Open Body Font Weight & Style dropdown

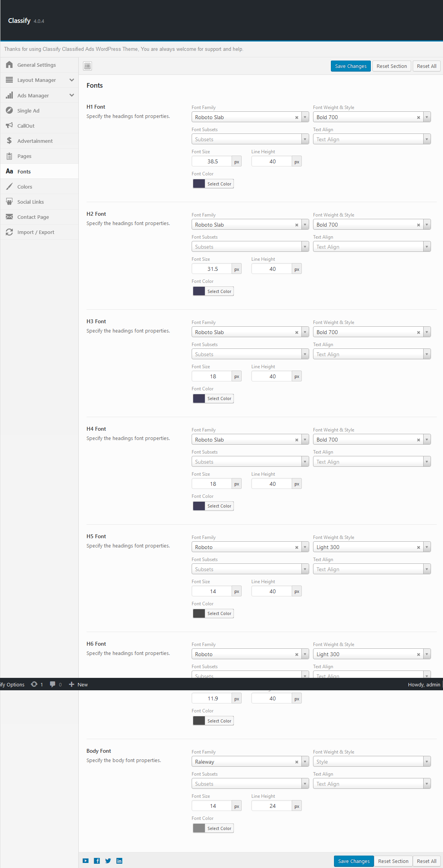coord(372,762)
